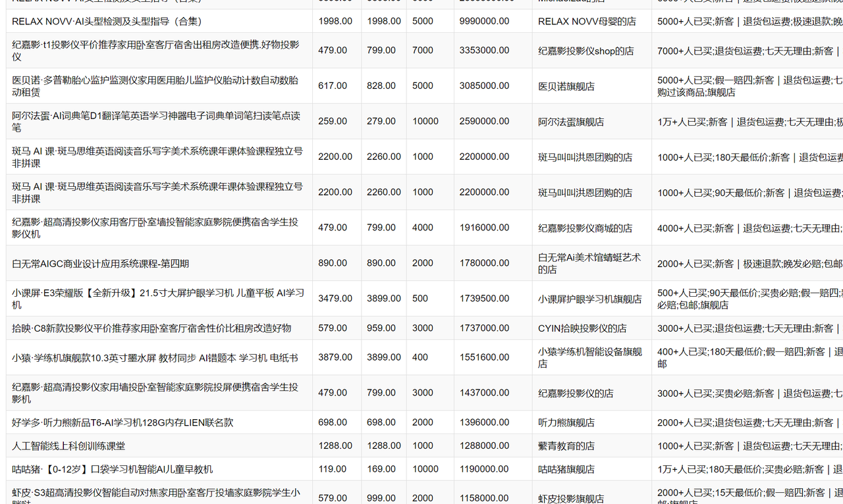Click the 斑马 row tags with 180天最低价
Image resolution: width=843 pixels, height=504 pixels.
pyautogui.click(x=749, y=157)
